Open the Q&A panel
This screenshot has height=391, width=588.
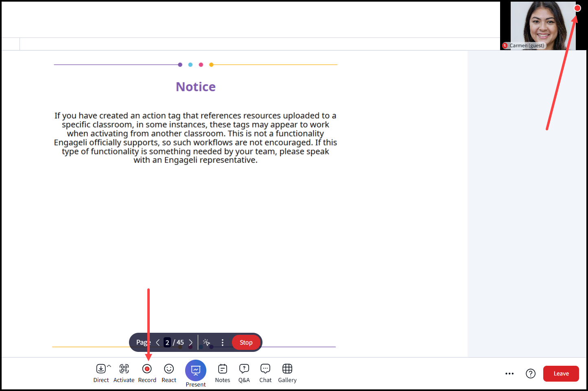click(244, 369)
